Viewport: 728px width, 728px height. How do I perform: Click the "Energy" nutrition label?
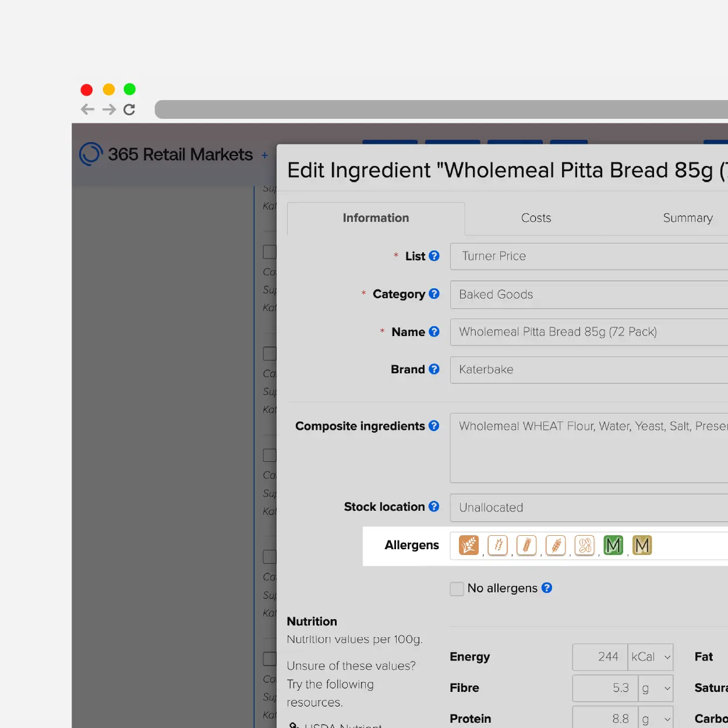pyautogui.click(x=470, y=657)
